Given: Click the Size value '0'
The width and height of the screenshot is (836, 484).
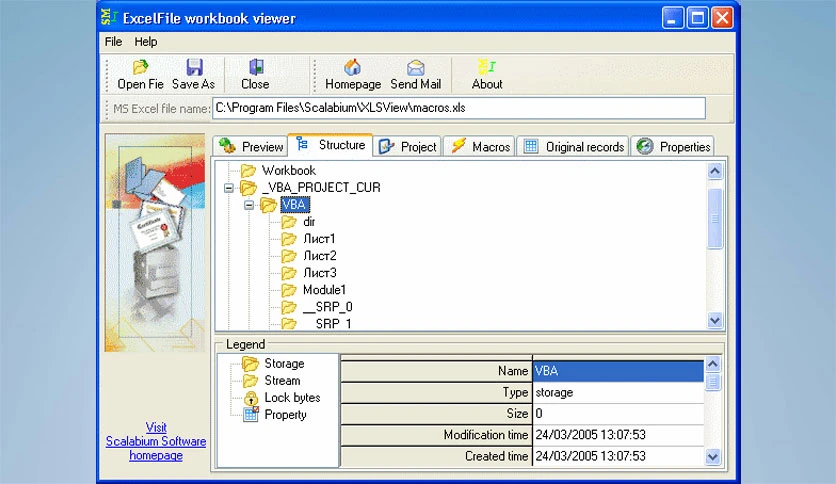Looking at the screenshot, I should click(618, 414).
